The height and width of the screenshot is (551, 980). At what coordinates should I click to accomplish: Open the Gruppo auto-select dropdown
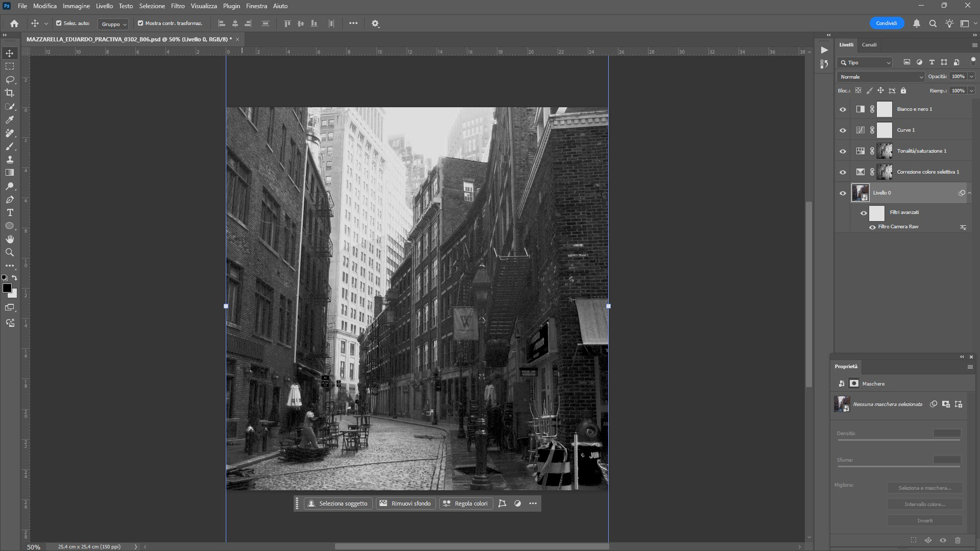[x=113, y=24]
